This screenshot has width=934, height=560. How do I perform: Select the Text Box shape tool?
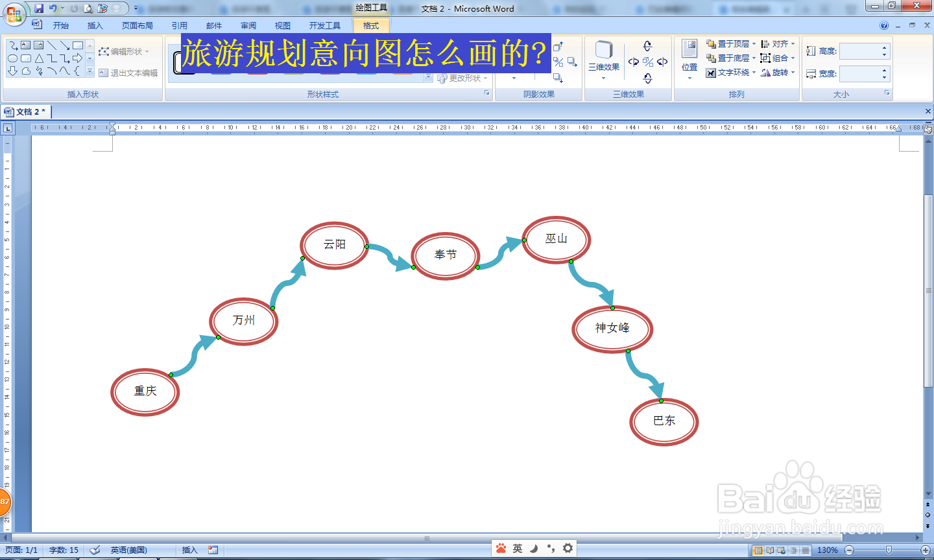(25, 45)
